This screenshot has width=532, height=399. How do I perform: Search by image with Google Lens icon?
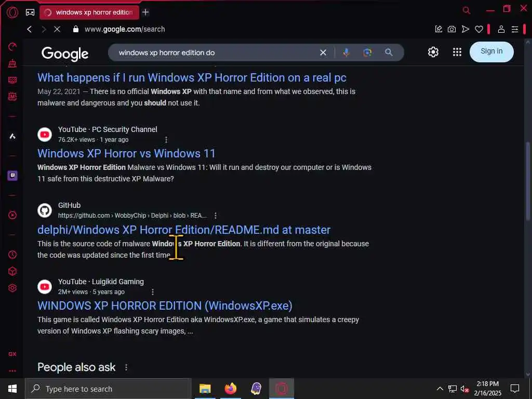tap(367, 52)
